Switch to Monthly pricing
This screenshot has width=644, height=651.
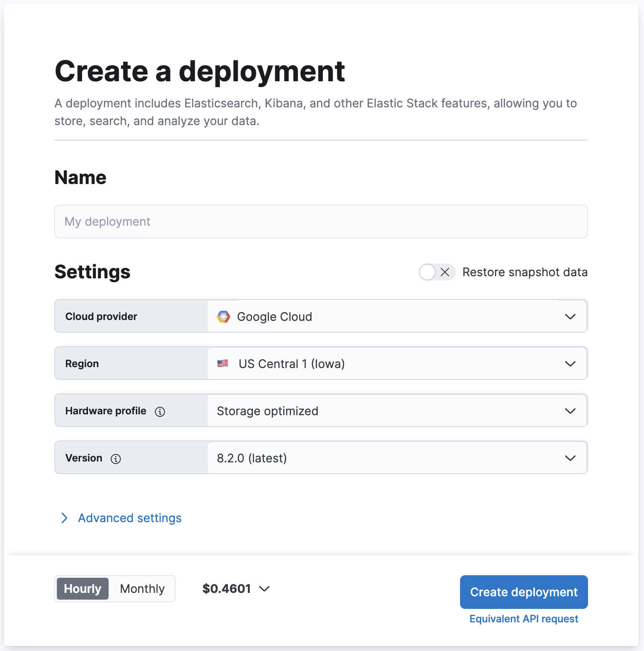[142, 589]
